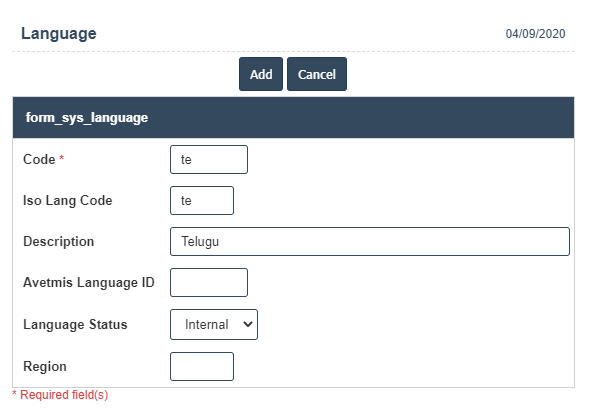The height and width of the screenshot is (416, 592).
Task: Click the Language Status label
Action: point(75,325)
